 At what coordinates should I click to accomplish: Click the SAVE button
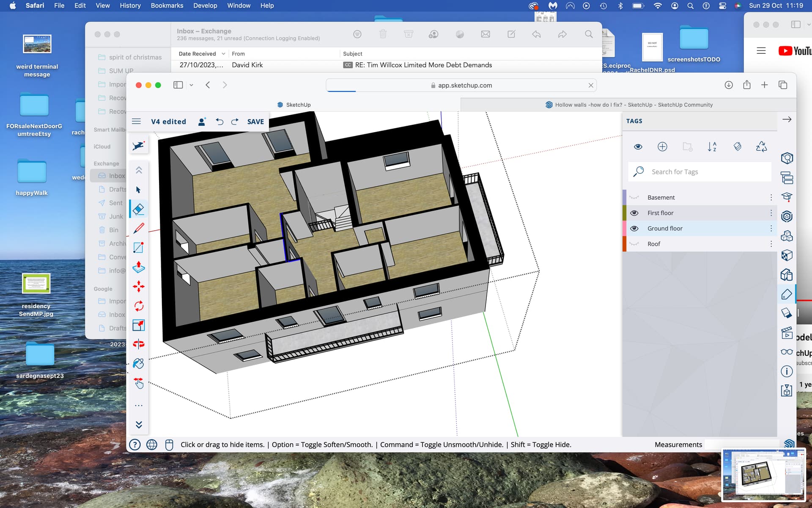(255, 121)
